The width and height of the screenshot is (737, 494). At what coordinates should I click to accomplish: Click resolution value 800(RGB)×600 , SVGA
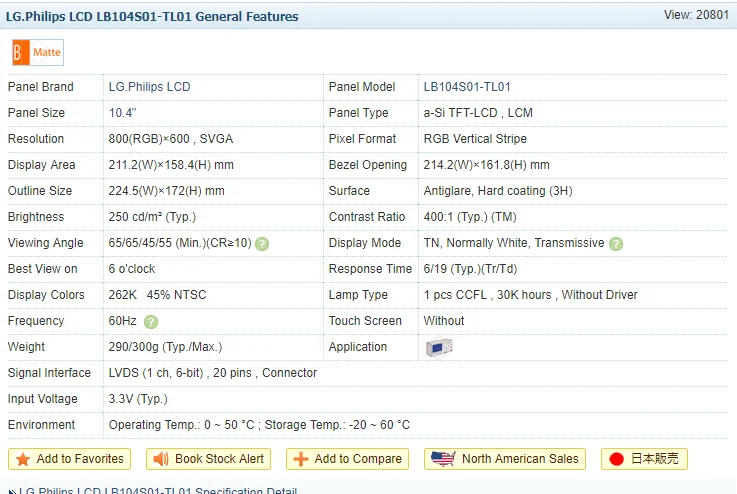click(171, 139)
